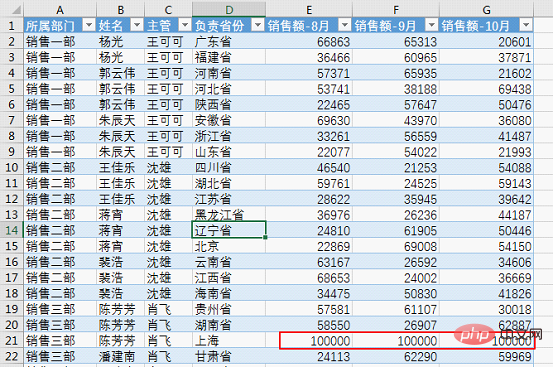
Task: Click the 贵州省 cell
Action: click(x=229, y=309)
